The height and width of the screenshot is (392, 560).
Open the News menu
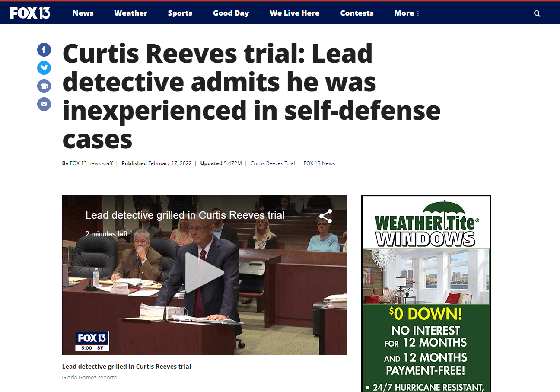click(83, 13)
